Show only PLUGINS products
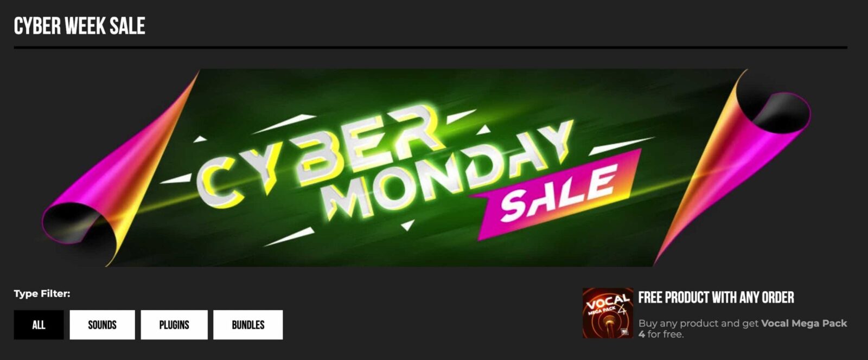This screenshot has width=868, height=360. [174, 325]
